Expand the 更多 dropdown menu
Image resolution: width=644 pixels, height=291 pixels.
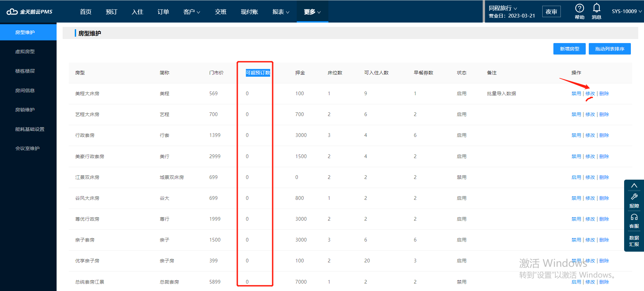(x=312, y=12)
